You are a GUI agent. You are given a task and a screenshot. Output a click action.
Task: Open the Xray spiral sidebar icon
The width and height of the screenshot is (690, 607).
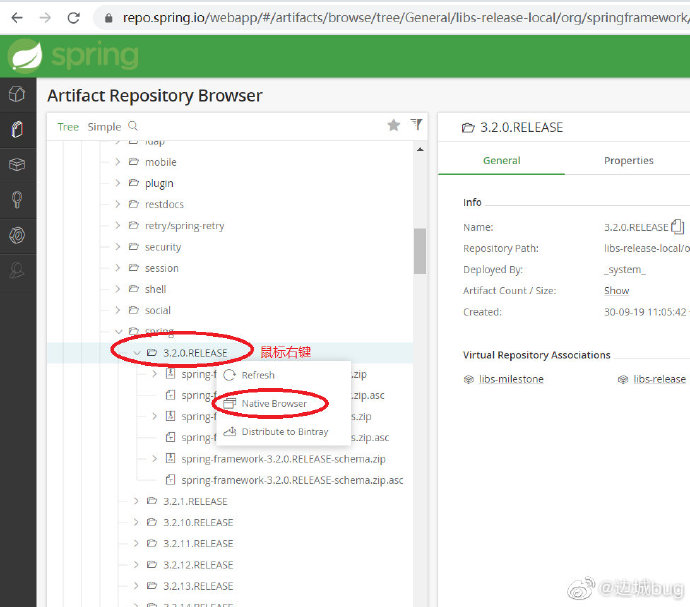(x=17, y=235)
